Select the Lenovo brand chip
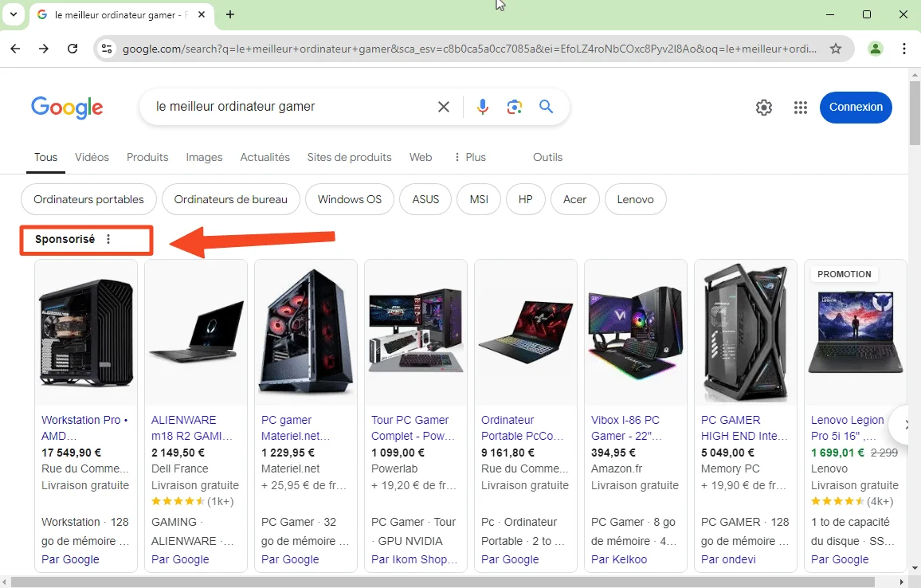The height and width of the screenshot is (588, 921). click(x=636, y=199)
